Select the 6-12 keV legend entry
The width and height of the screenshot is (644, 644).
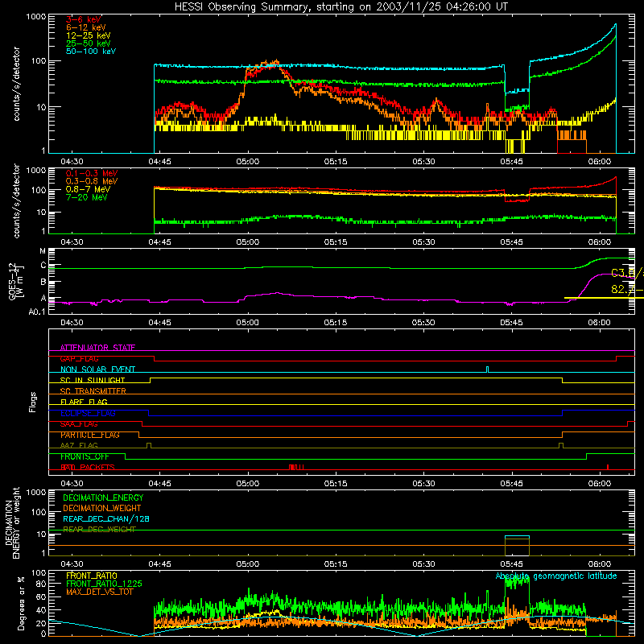(x=86, y=27)
